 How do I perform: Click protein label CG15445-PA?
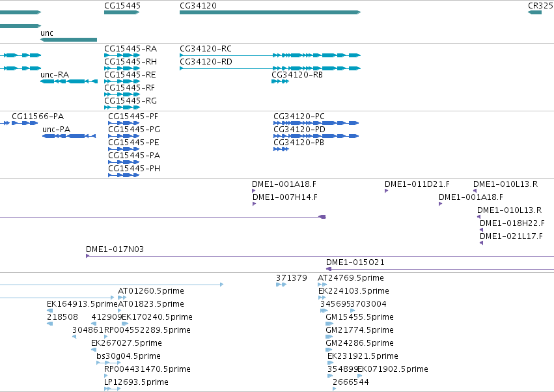[x=134, y=156]
